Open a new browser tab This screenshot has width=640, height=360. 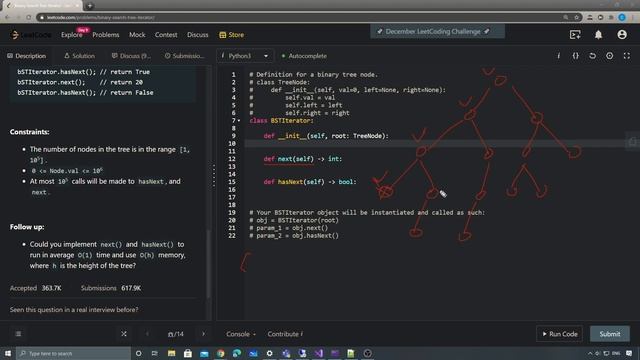(90, 6)
